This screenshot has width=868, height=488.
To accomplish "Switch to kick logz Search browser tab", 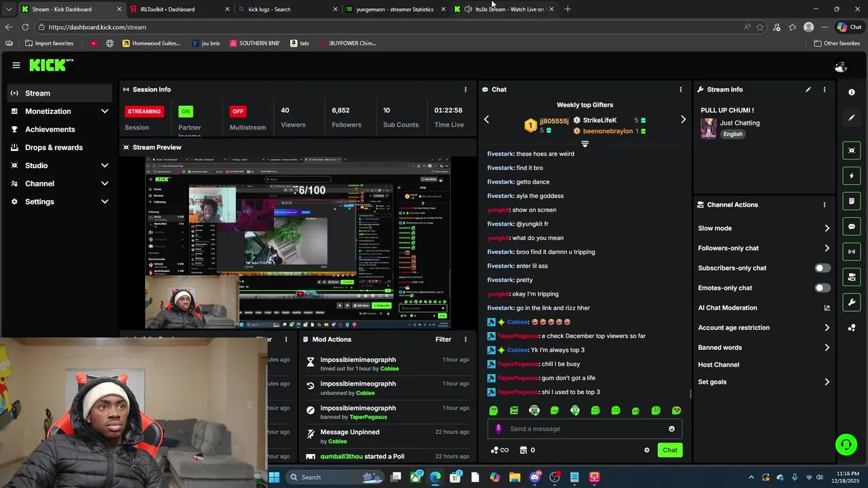I will click(288, 9).
